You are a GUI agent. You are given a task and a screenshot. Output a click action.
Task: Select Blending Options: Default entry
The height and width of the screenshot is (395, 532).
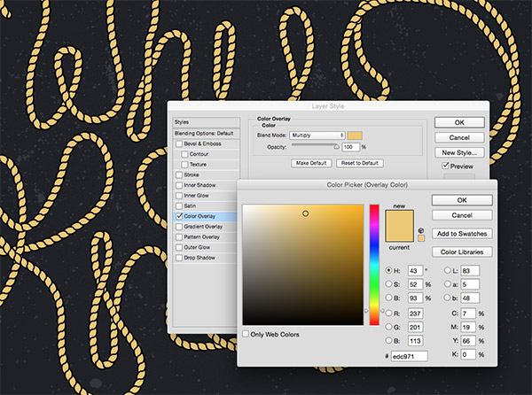point(203,132)
